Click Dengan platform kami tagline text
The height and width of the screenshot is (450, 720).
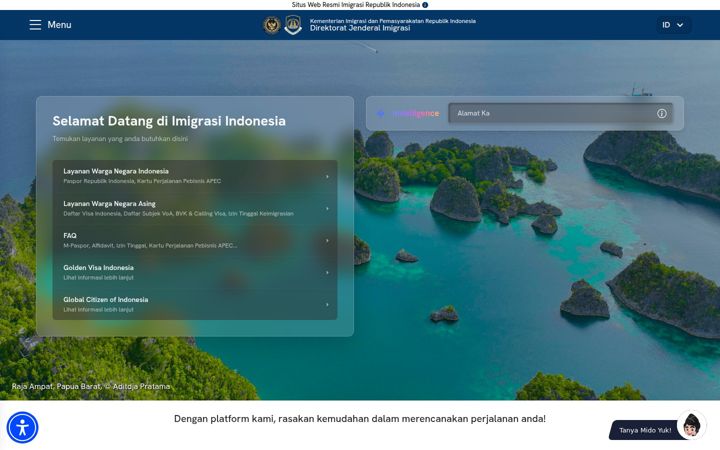pos(360,419)
